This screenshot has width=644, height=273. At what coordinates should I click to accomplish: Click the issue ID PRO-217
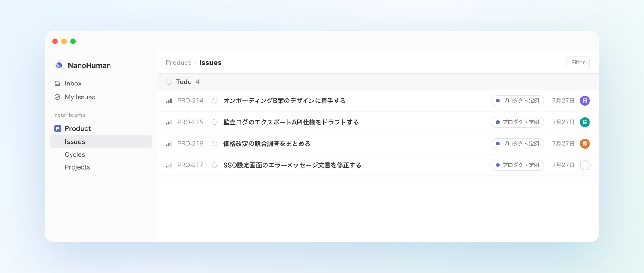pyautogui.click(x=191, y=165)
